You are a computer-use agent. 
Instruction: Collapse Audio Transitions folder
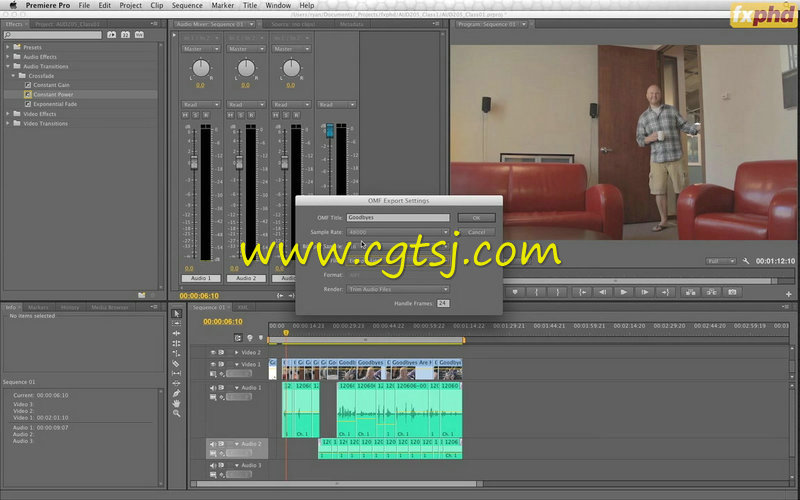pos(8,66)
